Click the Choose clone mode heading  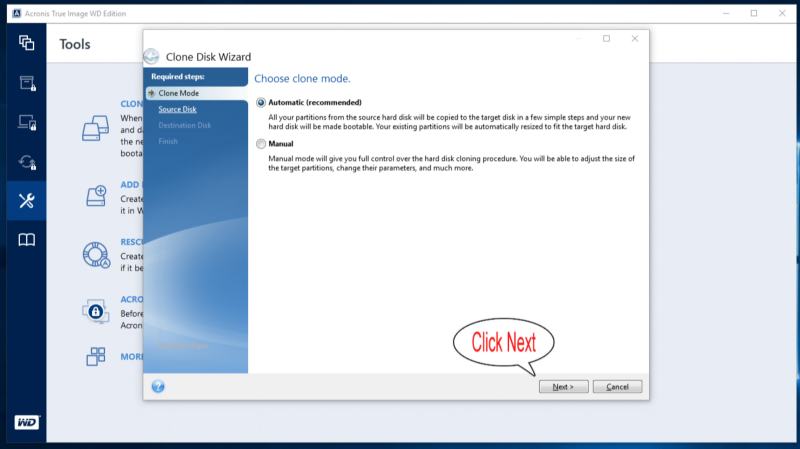[x=302, y=79]
